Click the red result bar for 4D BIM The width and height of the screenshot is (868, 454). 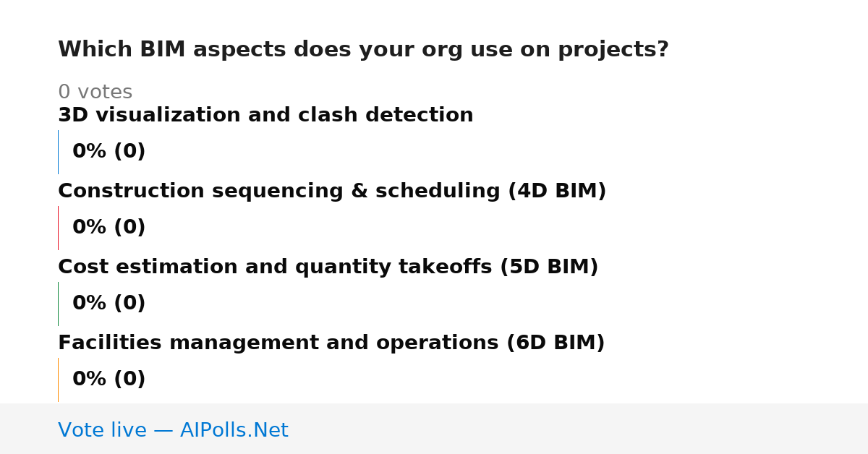58,228
